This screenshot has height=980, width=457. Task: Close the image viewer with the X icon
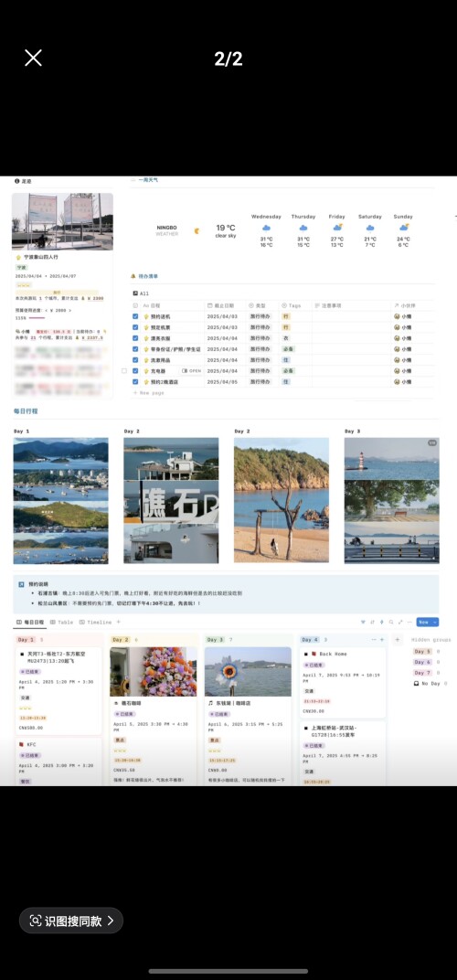point(33,59)
